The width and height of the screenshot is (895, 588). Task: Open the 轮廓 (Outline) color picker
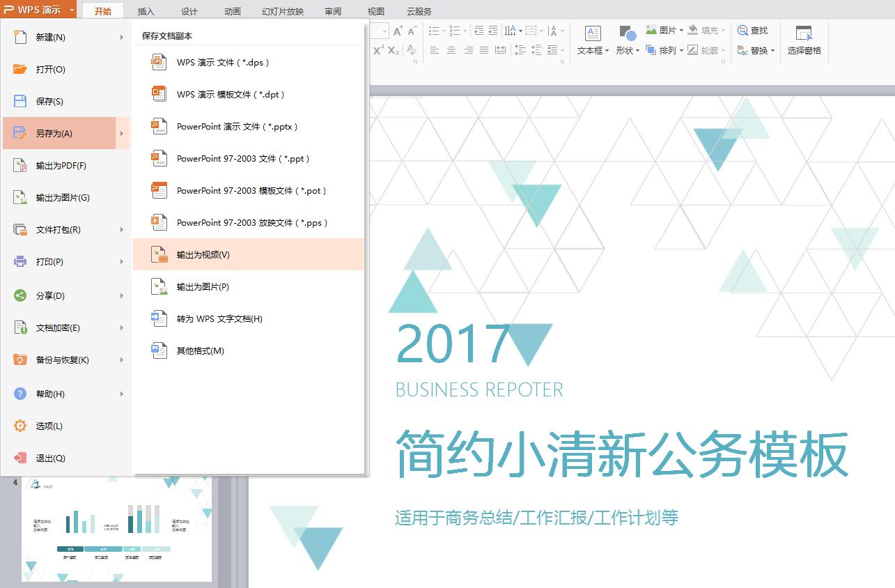tap(711, 49)
